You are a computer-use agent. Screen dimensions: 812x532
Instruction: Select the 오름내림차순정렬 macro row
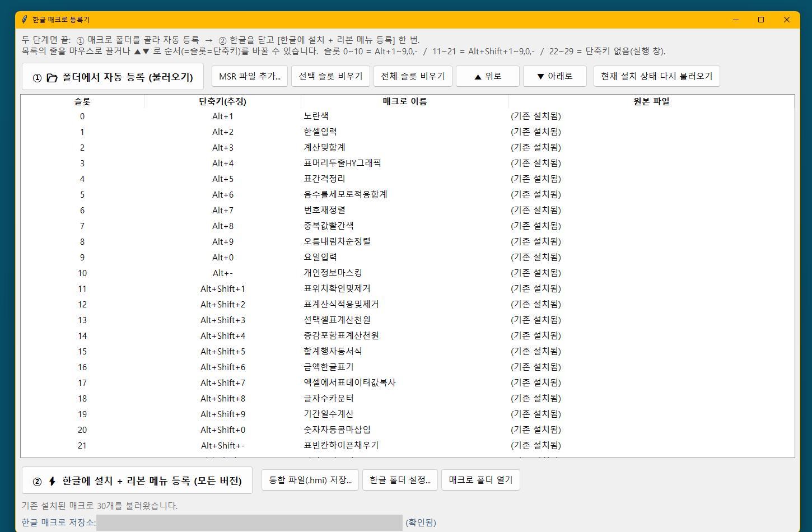point(408,241)
